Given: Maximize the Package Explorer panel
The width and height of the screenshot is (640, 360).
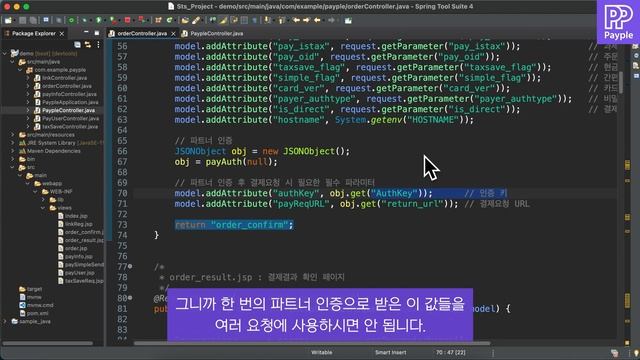Looking at the screenshot, I should tap(97, 33).
